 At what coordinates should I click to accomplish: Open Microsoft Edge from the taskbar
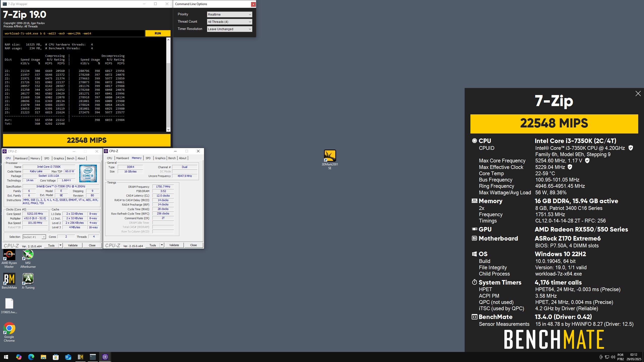click(x=31, y=357)
